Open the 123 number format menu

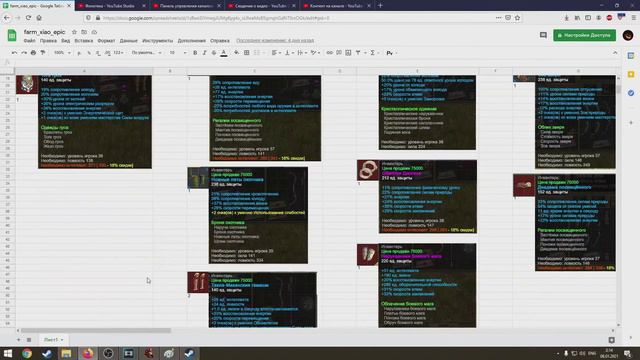click(118, 53)
